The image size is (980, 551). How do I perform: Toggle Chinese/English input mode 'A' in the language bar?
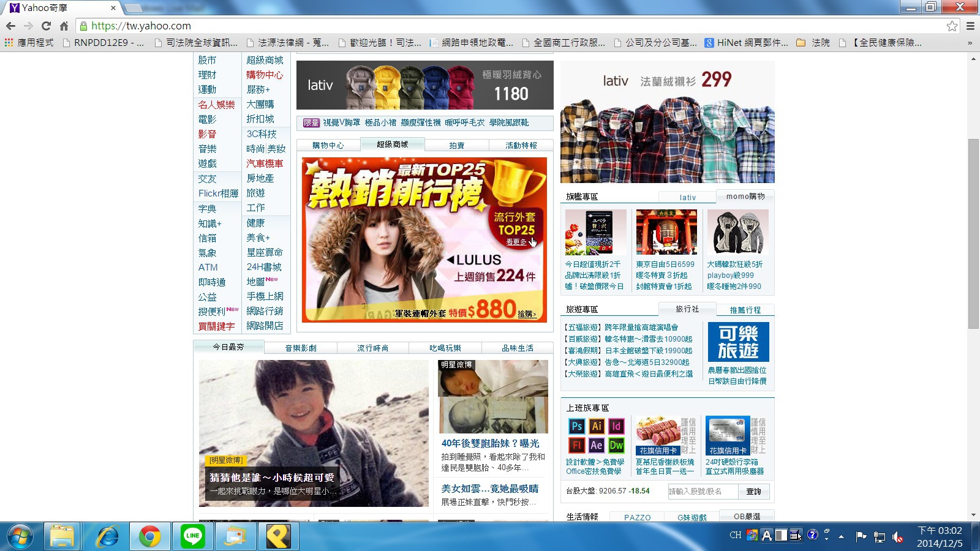pyautogui.click(x=767, y=535)
